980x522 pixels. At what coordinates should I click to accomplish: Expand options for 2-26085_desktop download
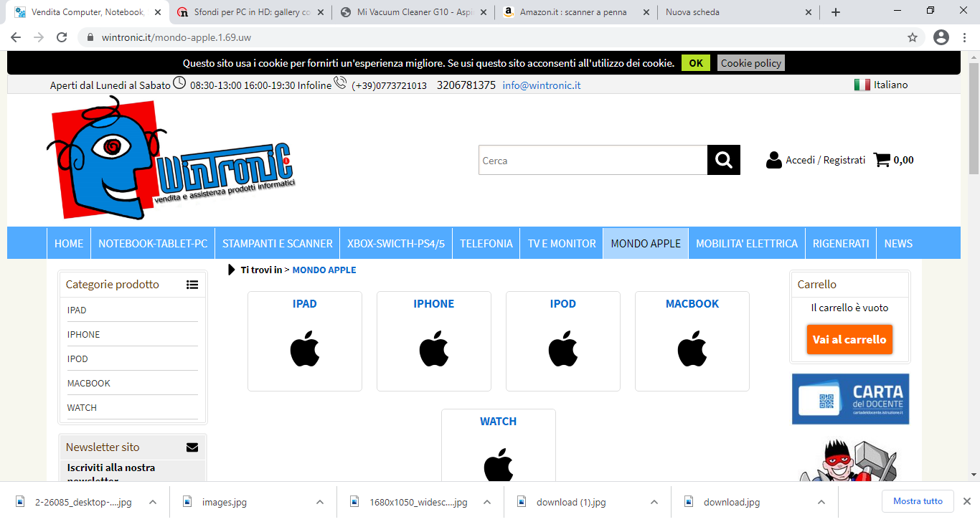pos(152,502)
